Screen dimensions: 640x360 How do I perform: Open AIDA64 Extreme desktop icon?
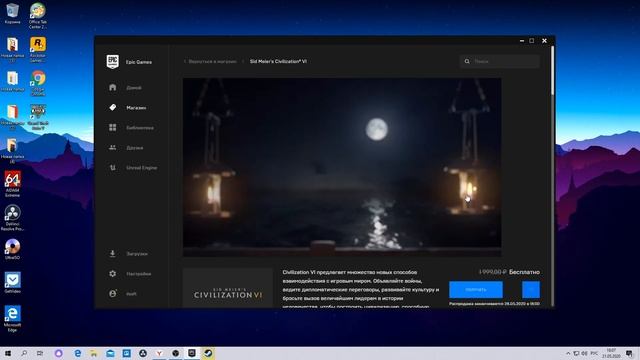(12, 184)
